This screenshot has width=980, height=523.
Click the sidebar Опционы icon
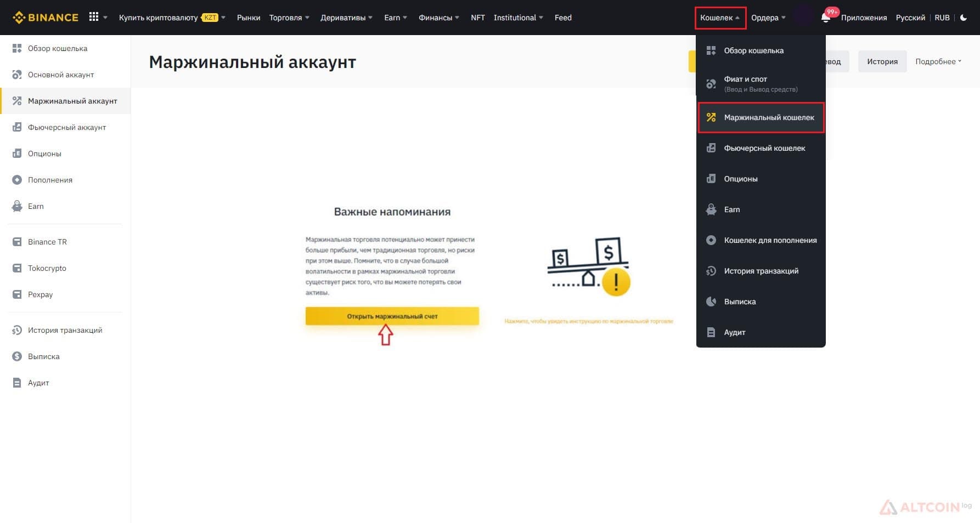click(x=17, y=154)
